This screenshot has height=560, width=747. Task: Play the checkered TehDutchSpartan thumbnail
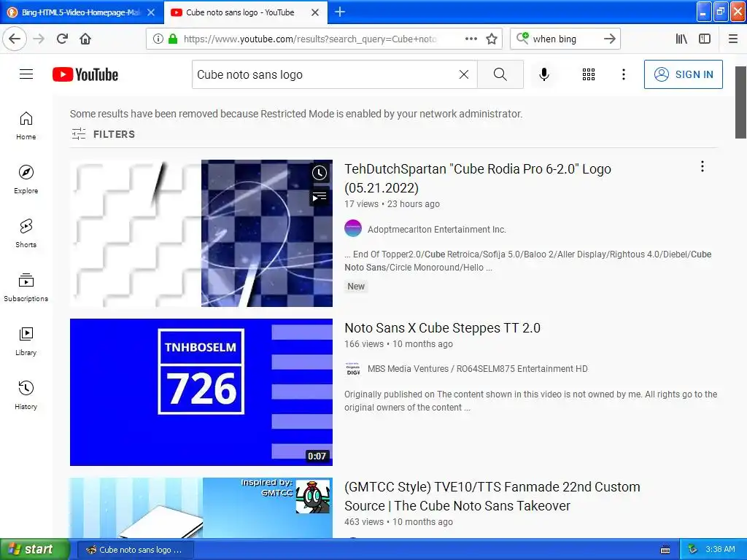pyautogui.click(x=201, y=233)
